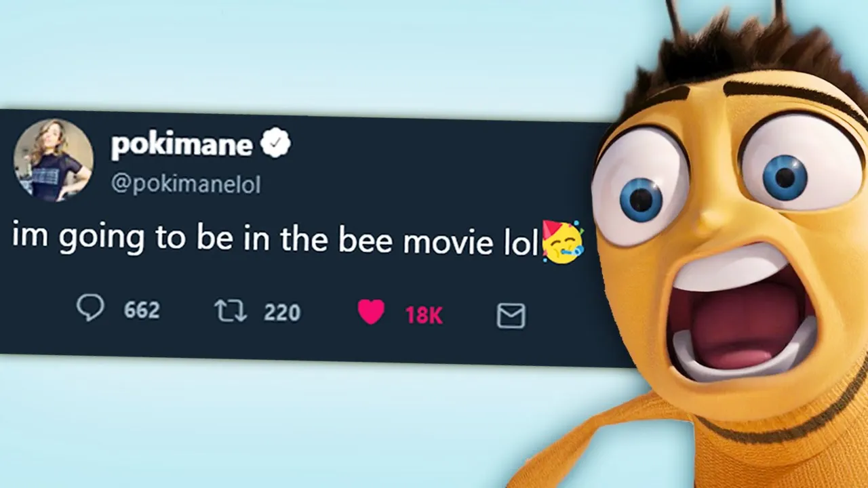
Task: Click the verified badge next to pokimane
Action: (x=276, y=143)
